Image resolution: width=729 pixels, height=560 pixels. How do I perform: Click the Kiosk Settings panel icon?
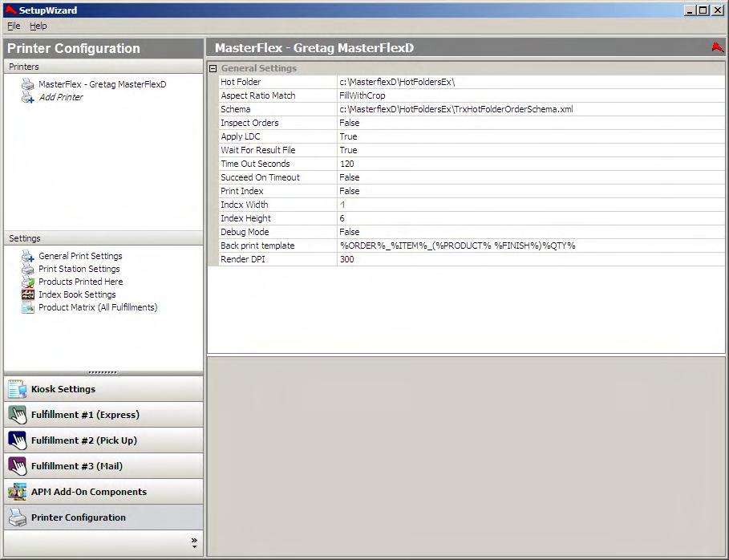tap(18, 389)
